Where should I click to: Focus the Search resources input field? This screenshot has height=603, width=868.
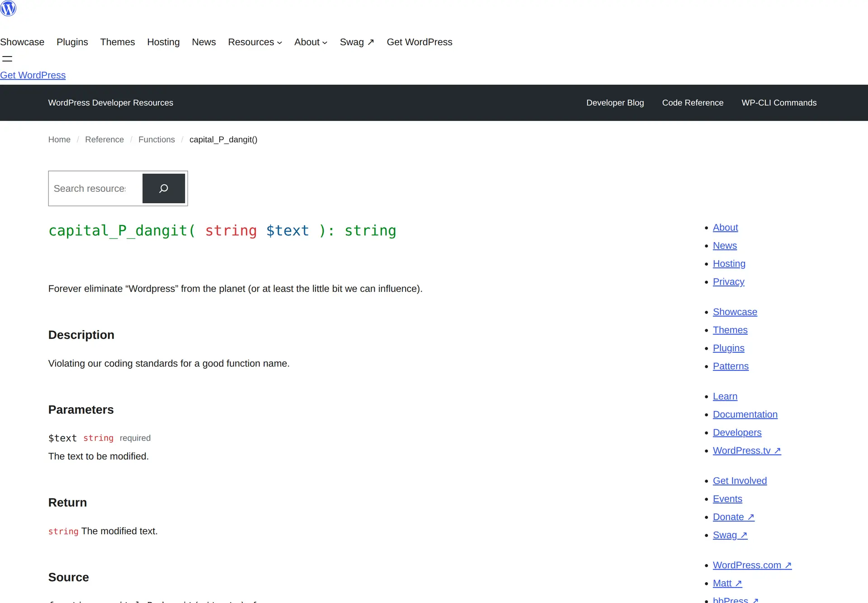(x=96, y=188)
